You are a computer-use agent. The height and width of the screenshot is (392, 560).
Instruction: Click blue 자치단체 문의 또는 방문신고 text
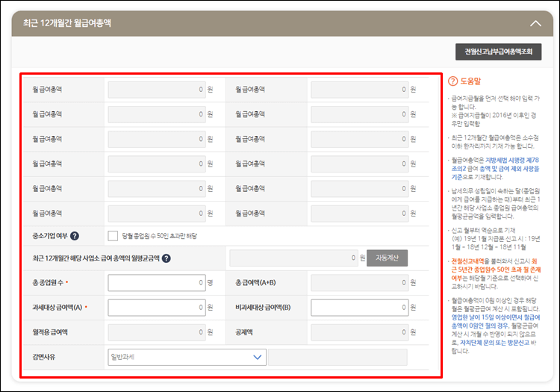tap(494, 343)
